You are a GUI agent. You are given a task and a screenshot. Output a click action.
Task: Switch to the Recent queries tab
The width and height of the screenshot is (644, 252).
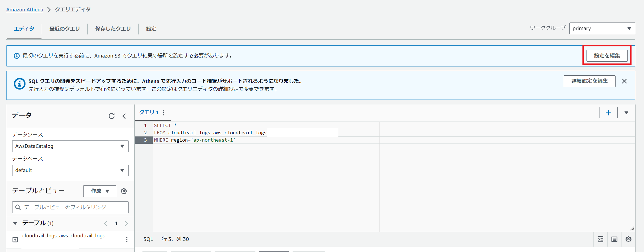65,29
